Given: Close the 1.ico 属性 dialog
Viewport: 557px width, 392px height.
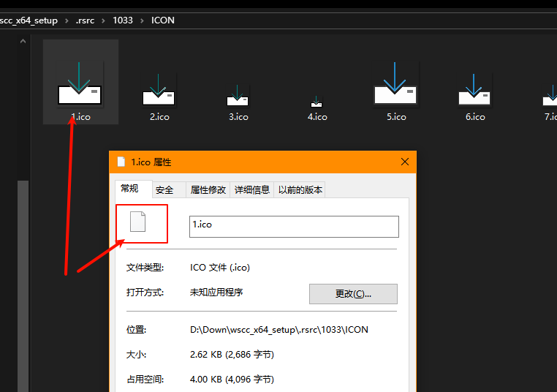Looking at the screenshot, I should [404, 162].
